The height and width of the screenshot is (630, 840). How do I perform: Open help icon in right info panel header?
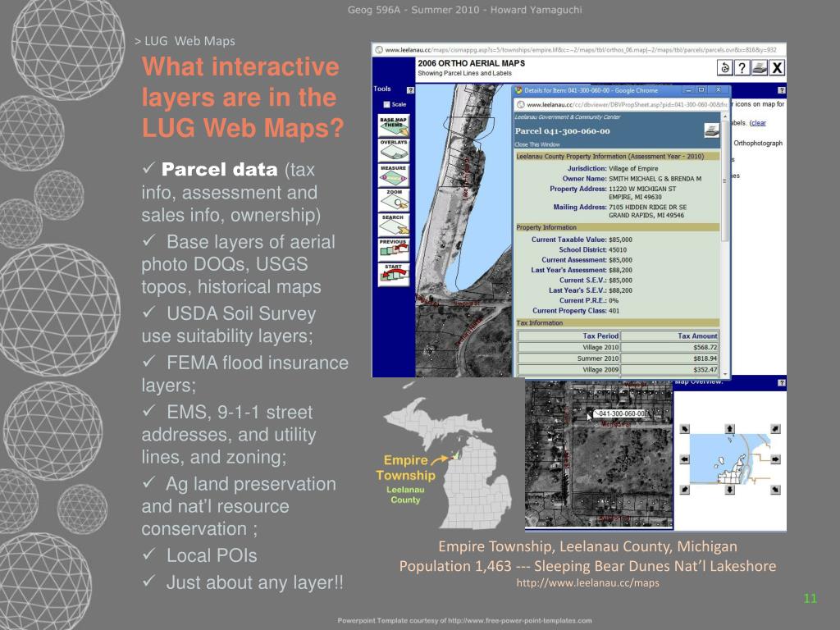pyautogui.click(x=782, y=90)
